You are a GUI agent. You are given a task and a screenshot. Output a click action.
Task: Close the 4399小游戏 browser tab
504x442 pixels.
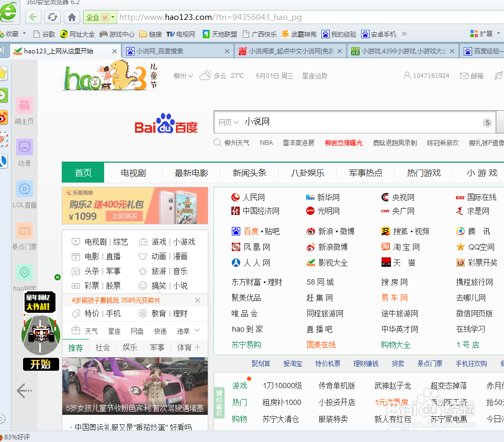pos(452,51)
